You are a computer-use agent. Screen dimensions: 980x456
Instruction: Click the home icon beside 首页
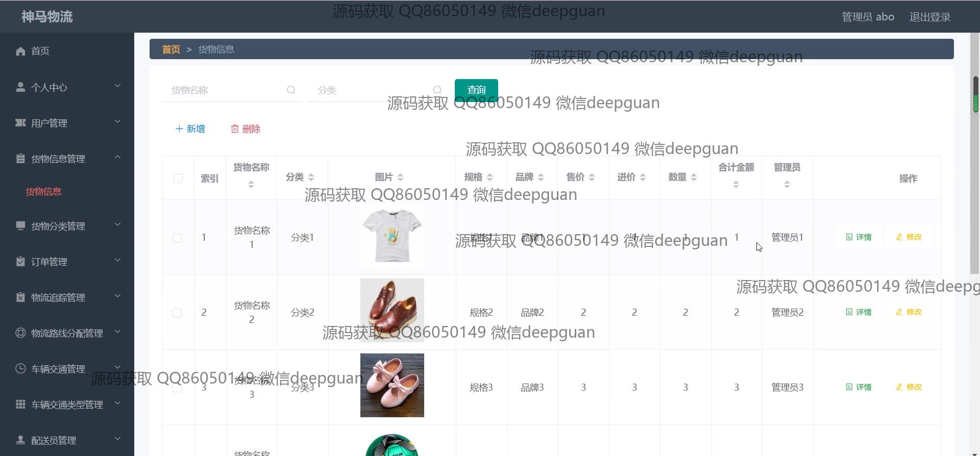(20, 51)
